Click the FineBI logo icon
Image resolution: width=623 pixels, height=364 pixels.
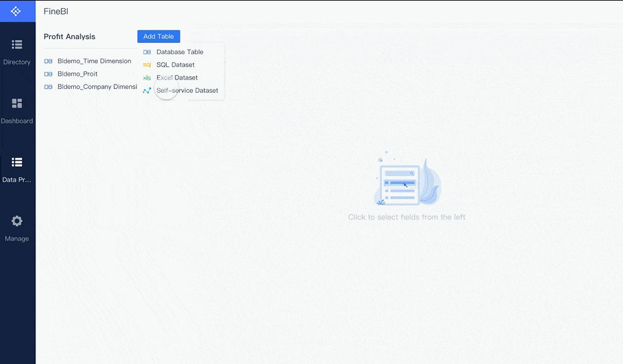pos(17,11)
